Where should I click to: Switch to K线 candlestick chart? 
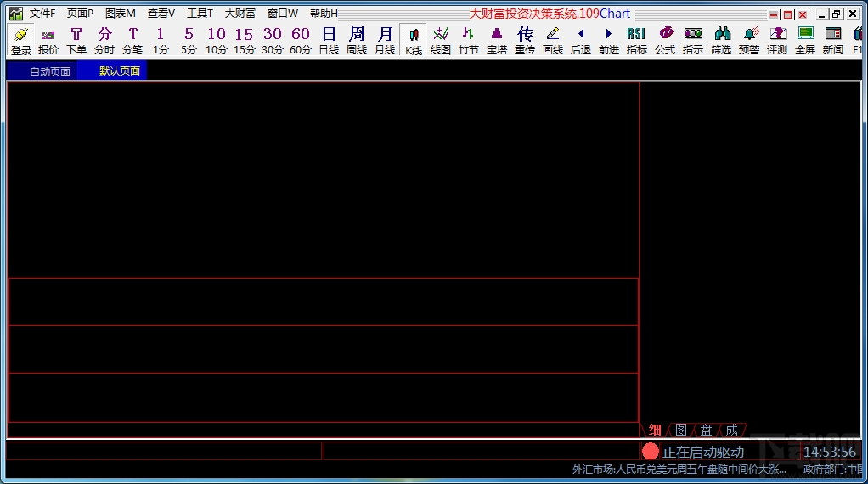[x=413, y=41]
